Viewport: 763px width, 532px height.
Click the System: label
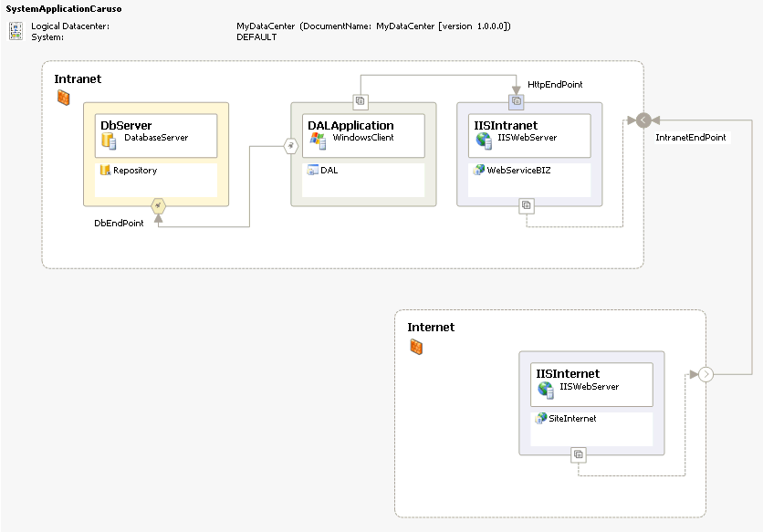(x=47, y=37)
